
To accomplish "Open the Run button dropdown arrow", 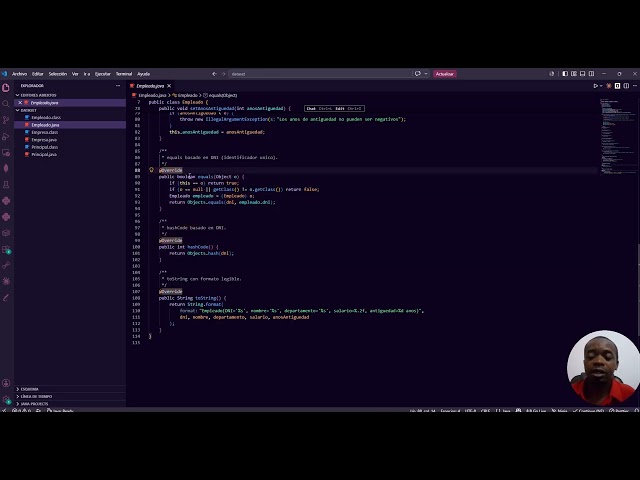I will 601,86.
